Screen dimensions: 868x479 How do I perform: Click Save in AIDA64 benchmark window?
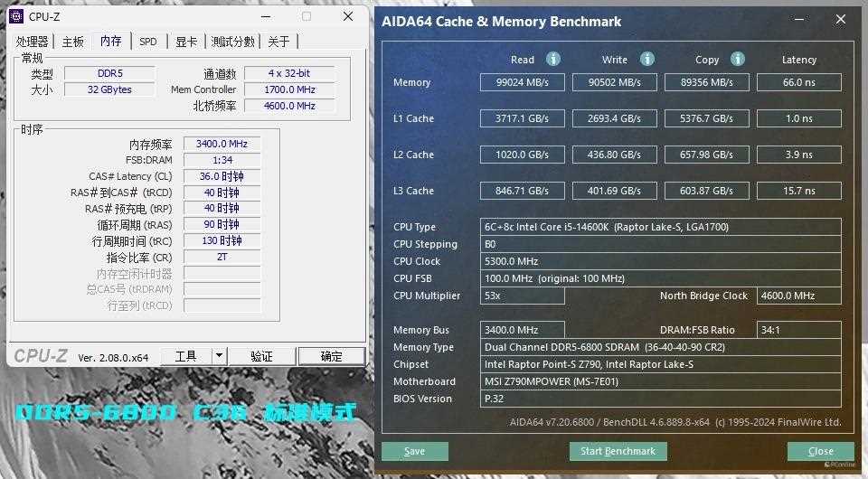point(415,451)
